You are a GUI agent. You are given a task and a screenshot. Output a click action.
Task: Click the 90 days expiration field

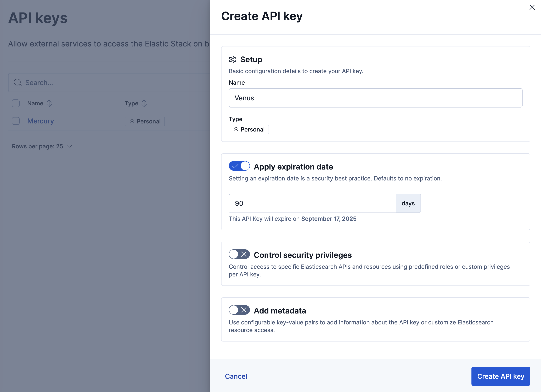click(x=313, y=203)
